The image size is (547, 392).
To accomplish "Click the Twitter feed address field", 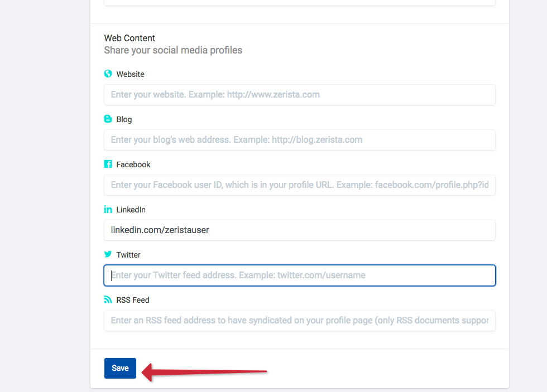I will point(299,275).
